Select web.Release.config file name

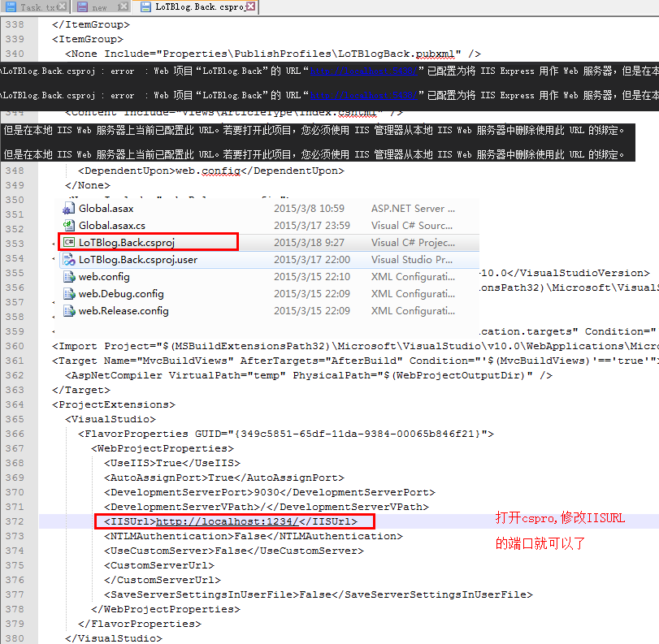(x=124, y=311)
